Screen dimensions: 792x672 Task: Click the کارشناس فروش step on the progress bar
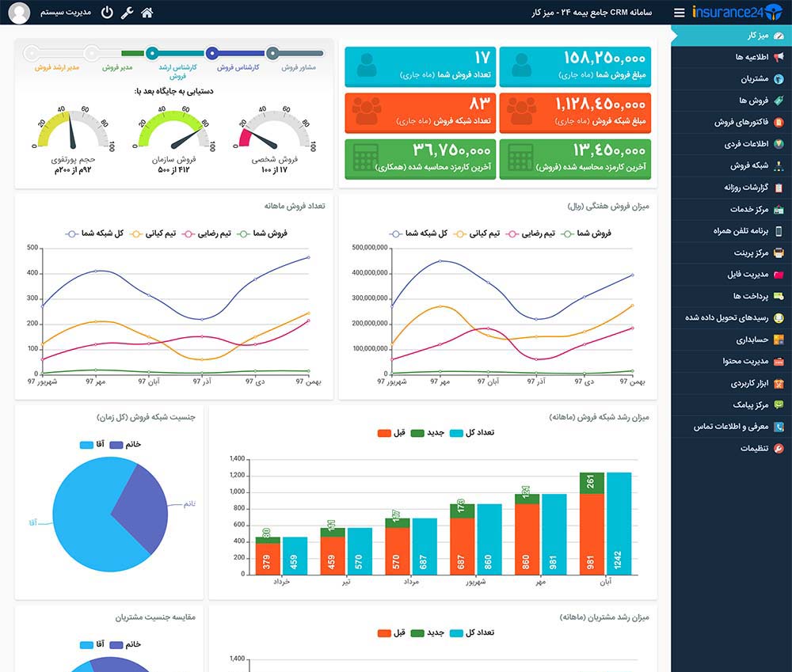click(x=212, y=52)
